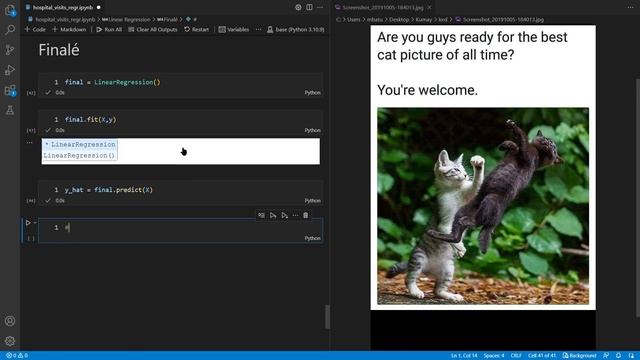Click the image preview vertical scrollbar
640x360 pixels.
[638, 197]
